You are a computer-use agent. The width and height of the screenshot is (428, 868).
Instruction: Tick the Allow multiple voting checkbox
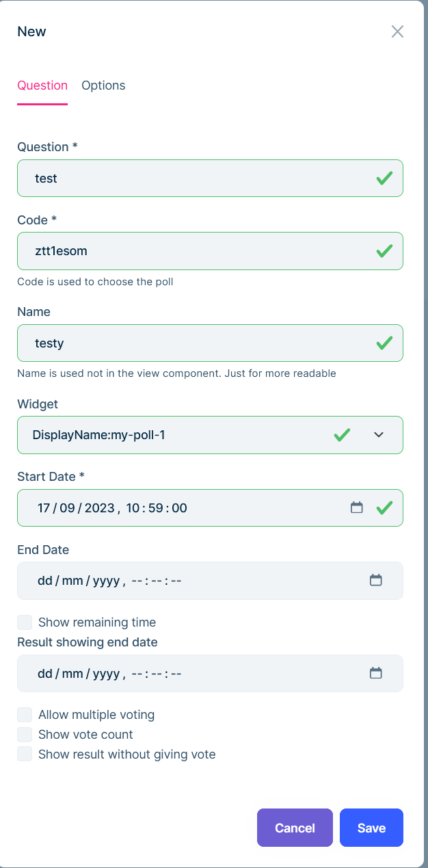click(25, 715)
